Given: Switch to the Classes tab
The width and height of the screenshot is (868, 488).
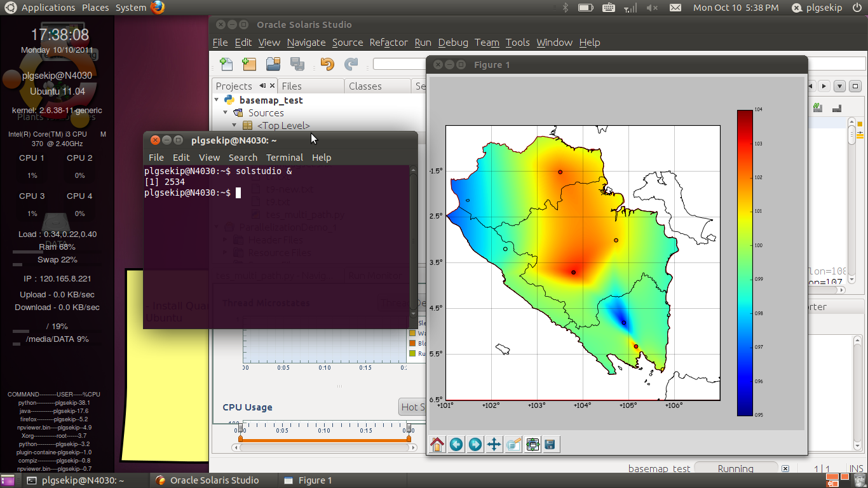Looking at the screenshot, I should pyautogui.click(x=365, y=86).
